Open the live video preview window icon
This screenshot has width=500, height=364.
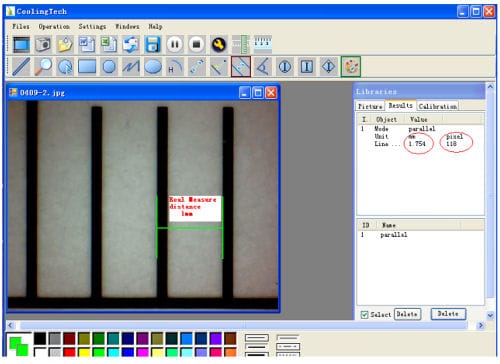(22, 45)
